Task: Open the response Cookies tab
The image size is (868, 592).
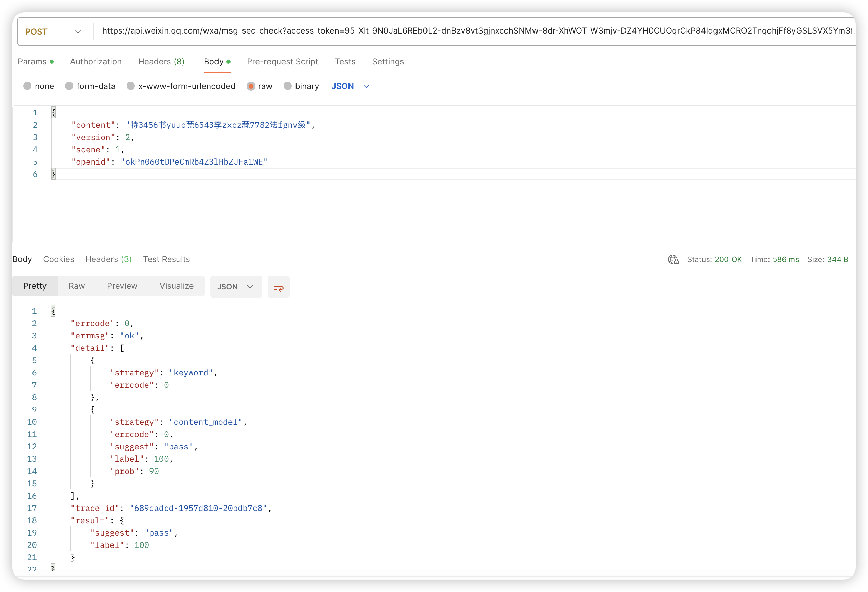Action: [58, 259]
